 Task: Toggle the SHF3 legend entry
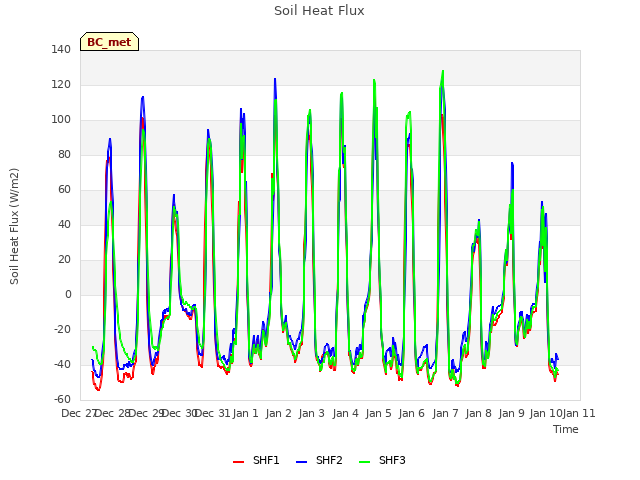click(382, 460)
